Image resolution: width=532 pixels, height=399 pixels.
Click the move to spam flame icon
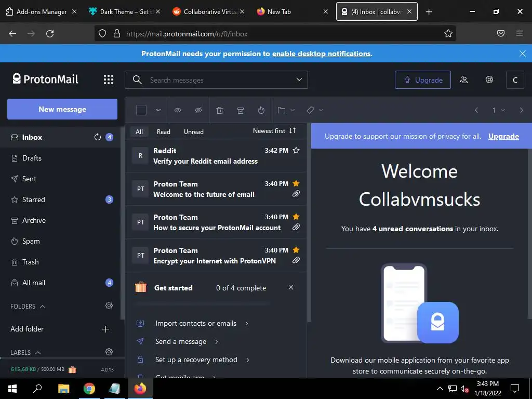(x=261, y=110)
